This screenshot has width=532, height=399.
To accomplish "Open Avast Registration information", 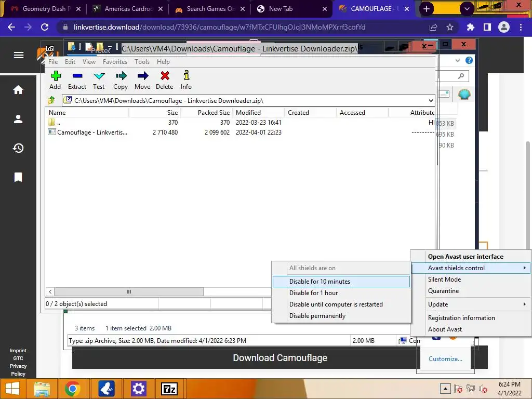I will (x=471, y=317).
